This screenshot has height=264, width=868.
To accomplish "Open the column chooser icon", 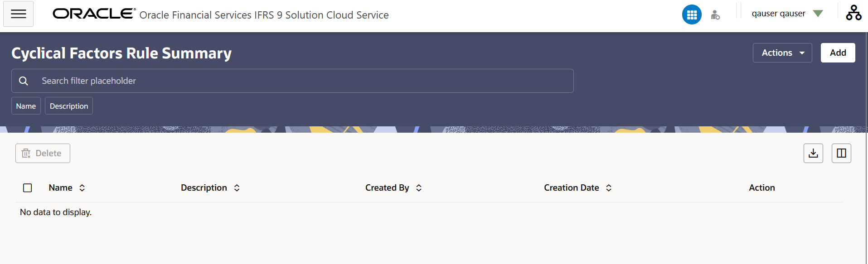I will [x=841, y=153].
